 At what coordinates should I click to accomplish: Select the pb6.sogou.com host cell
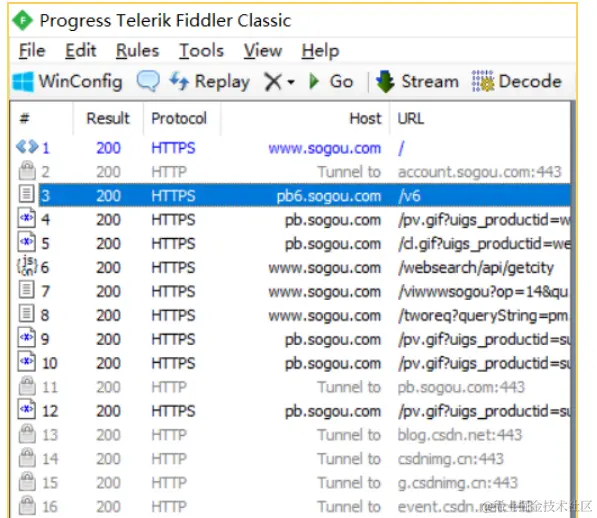(x=329, y=196)
